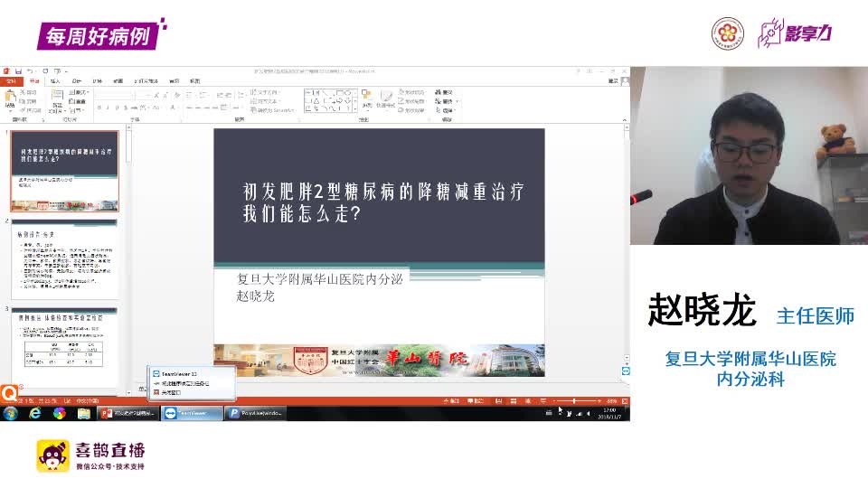Screen dimensions: 868x488
Task: Select the right arrow shape in gallery
Action: [339, 100]
